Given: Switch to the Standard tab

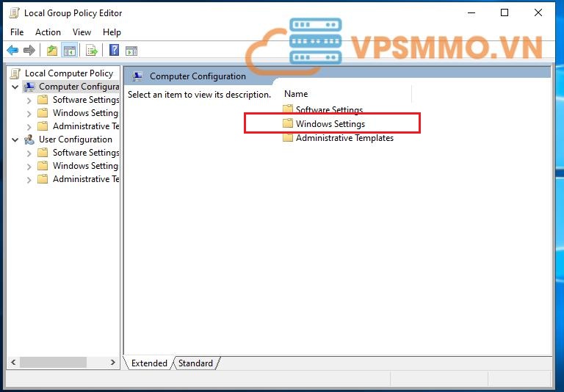Looking at the screenshot, I should point(195,363).
